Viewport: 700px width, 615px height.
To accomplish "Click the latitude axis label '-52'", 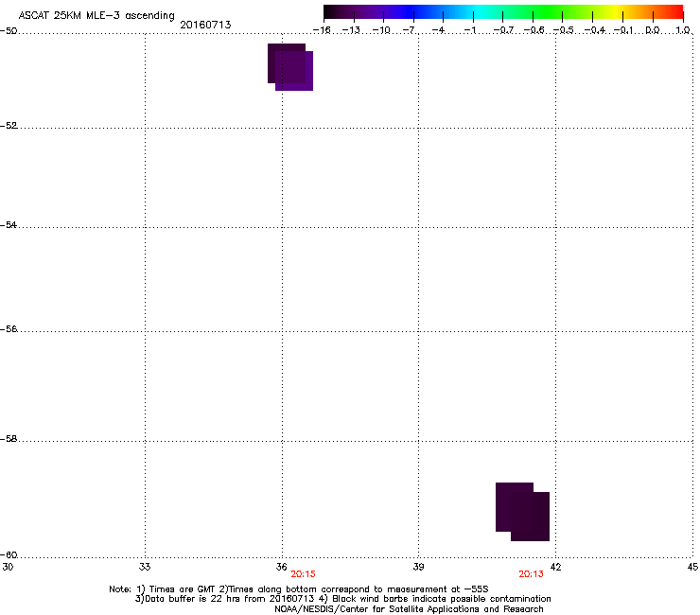I will click(9, 126).
